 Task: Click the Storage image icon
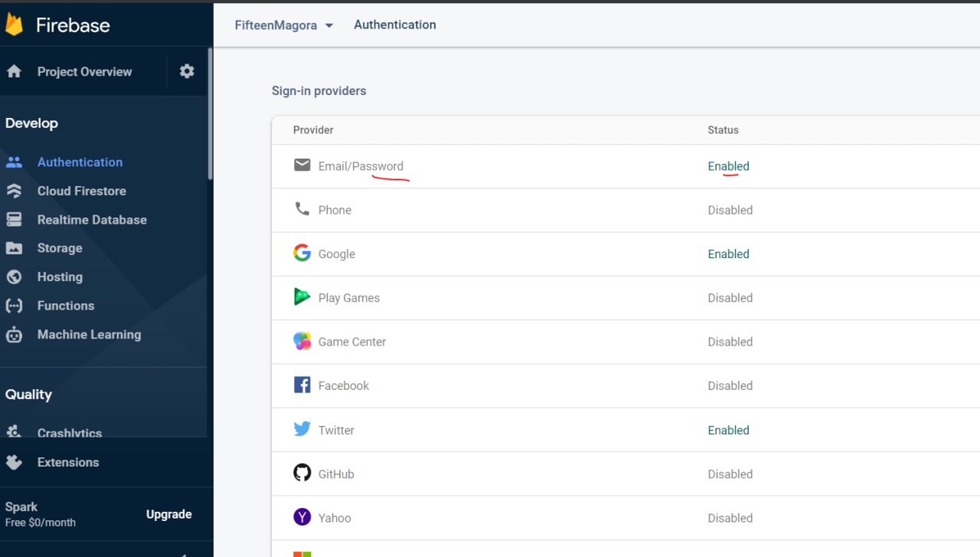coord(14,248)
